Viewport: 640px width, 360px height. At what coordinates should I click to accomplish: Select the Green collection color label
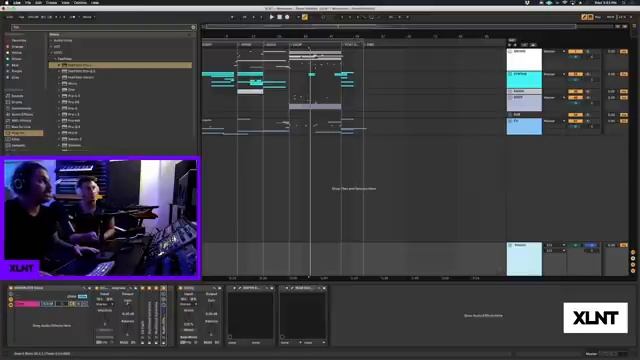[17, 59]
